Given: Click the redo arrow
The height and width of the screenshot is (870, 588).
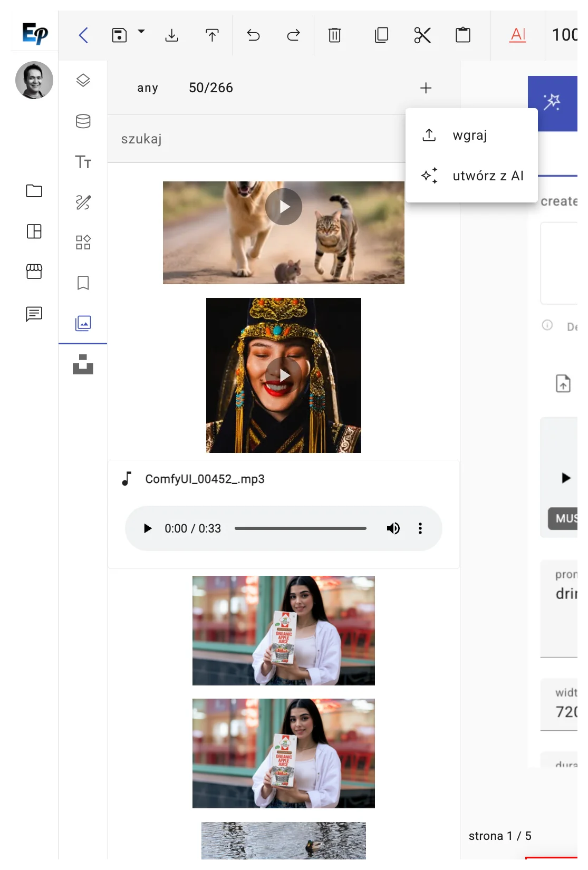Looking at the screenshot, I should [x=293, y=35].
